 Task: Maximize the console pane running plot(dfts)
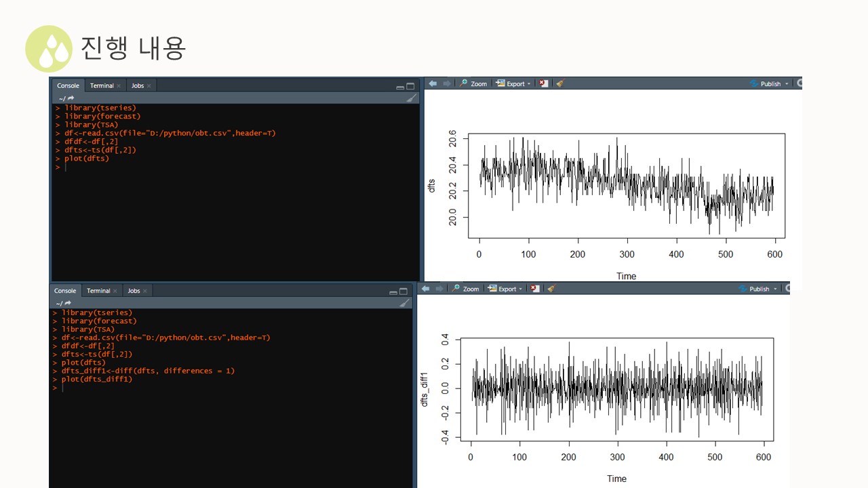[410, 86]
